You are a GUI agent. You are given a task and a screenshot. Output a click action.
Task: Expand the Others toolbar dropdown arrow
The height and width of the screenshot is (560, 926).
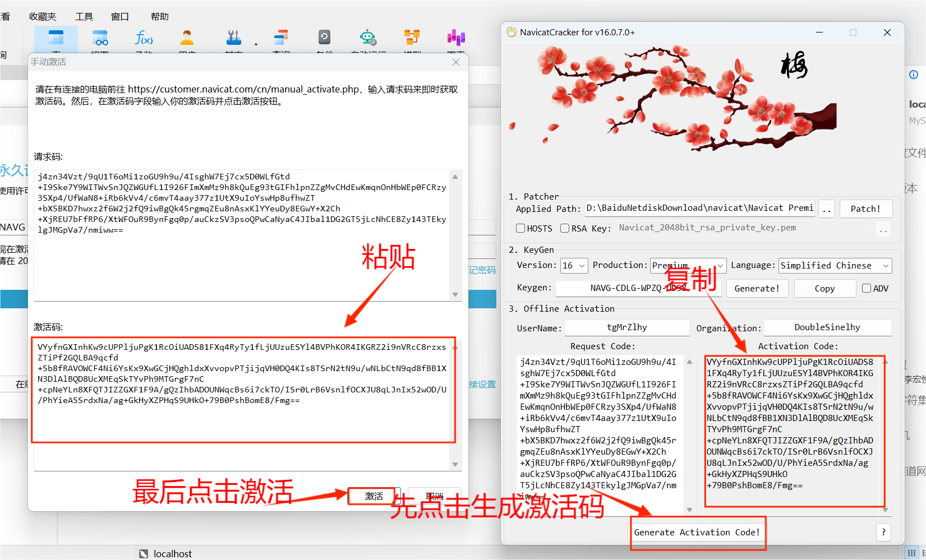[256, 44]
